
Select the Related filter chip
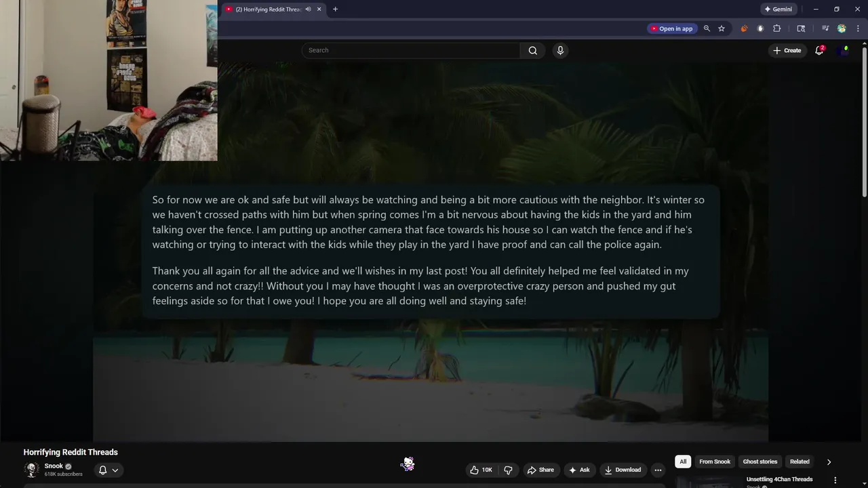pos(800,462)
